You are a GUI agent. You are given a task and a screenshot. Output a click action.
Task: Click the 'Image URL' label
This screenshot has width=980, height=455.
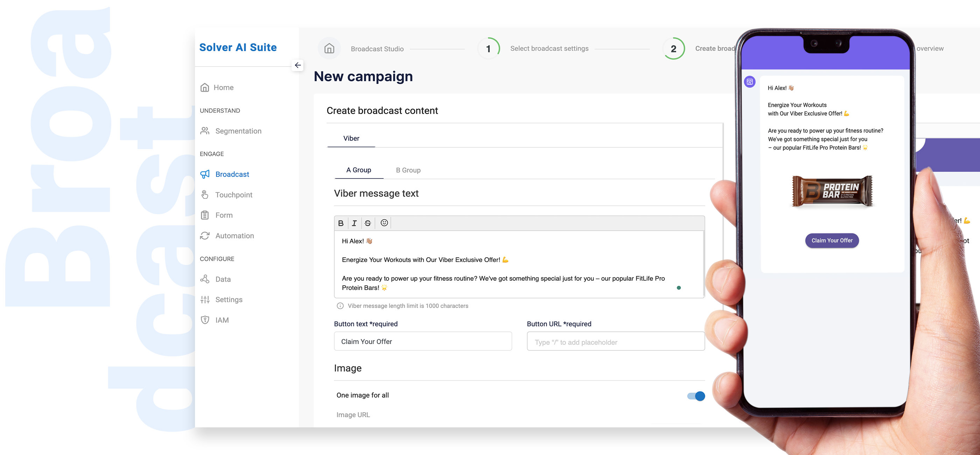[353, 415]
